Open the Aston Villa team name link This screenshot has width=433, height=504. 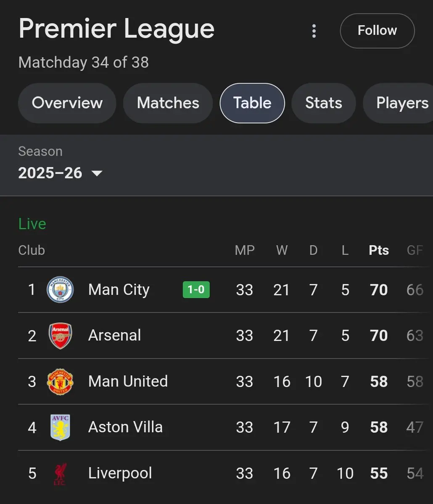tap(125, 427)
